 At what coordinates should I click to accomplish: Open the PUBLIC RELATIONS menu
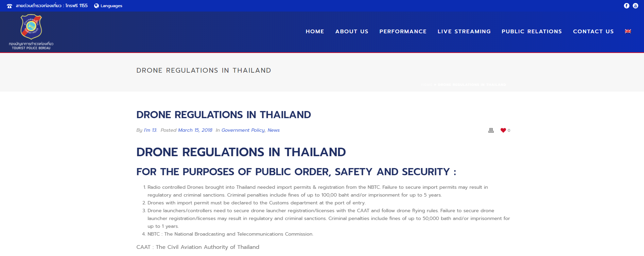pyautogui.click(x=532, y=31)
